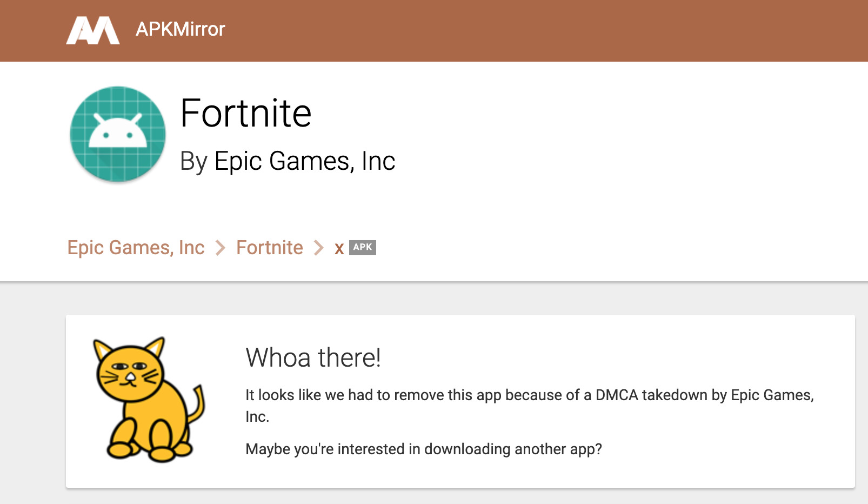Click chevron after Fortnite breadcrumb

tap(319, 248)
